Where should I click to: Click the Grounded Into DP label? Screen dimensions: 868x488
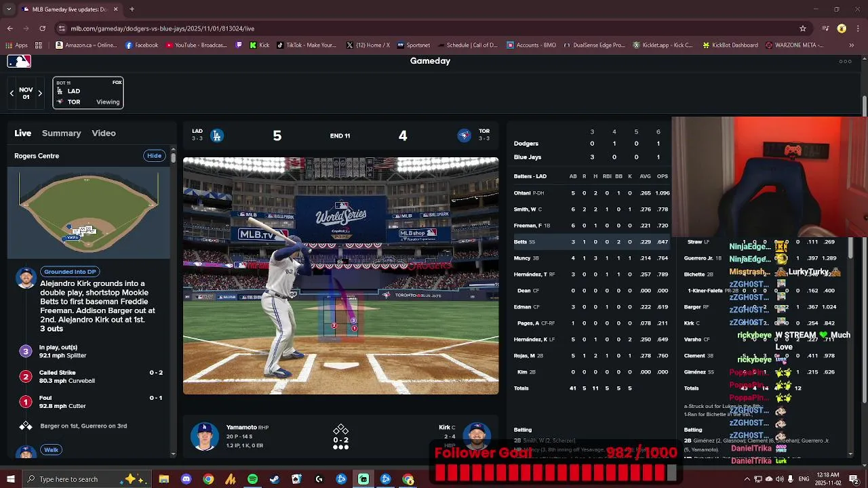[71, 272]
